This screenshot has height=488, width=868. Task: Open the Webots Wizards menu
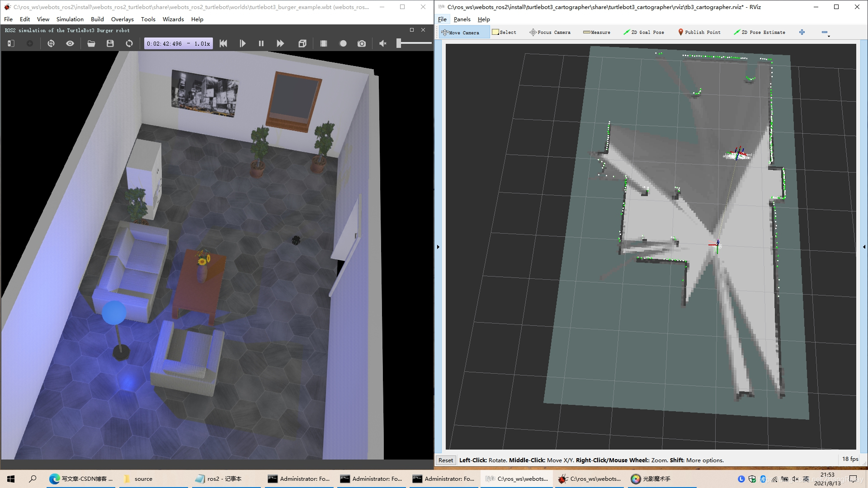pyautogui.click(x=173, y=19)
